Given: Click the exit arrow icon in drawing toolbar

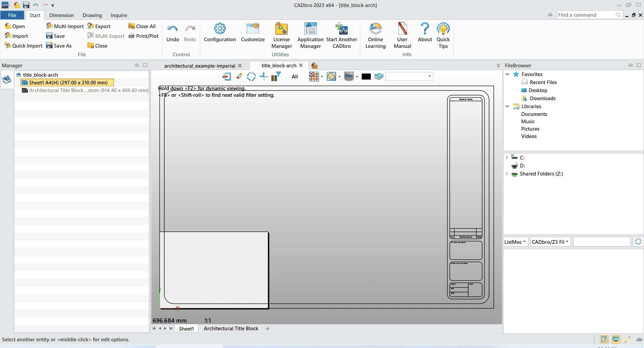Looking at the screenshot, I should (x=227, y=77).
